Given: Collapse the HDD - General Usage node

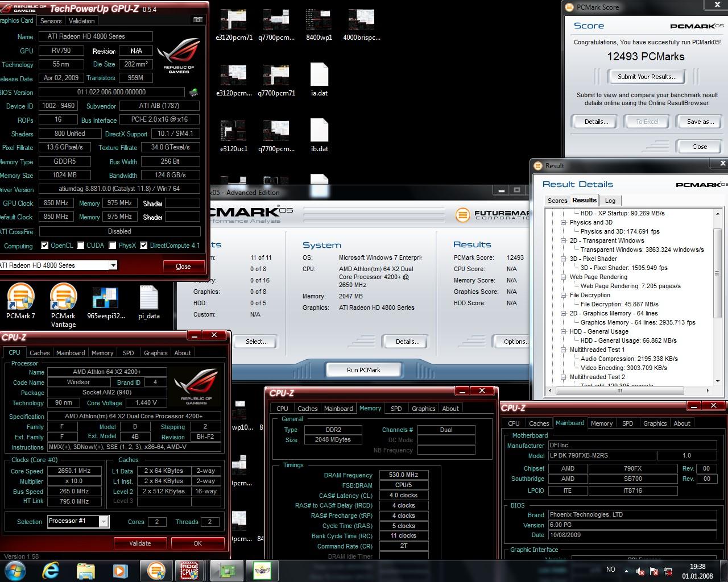Looking at the screenshot, I should click(564, 331).
